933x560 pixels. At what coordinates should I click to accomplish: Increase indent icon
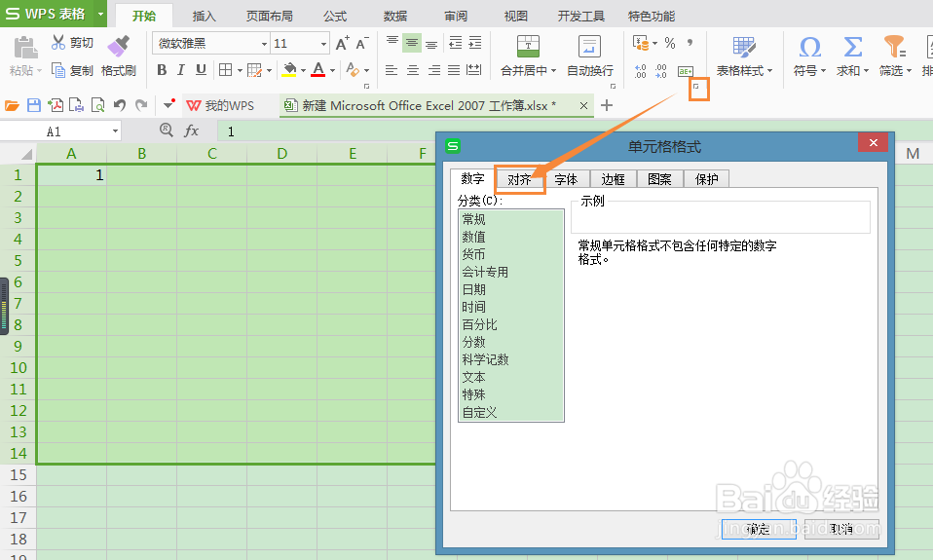[475, 43]
